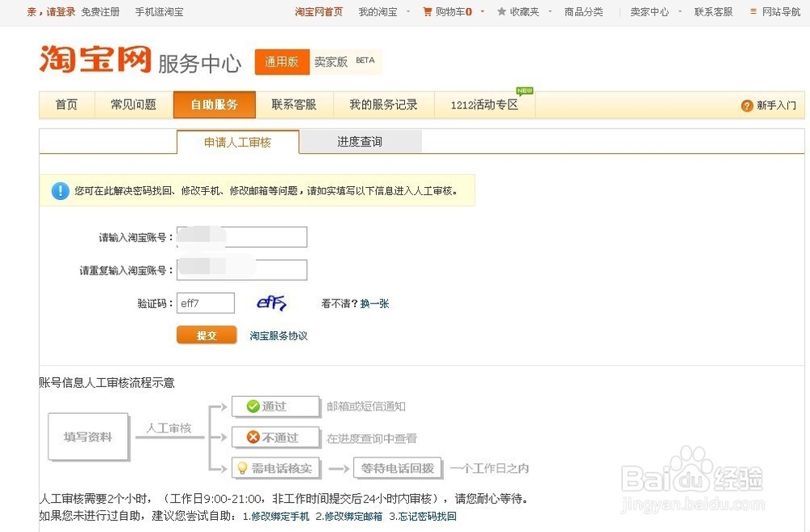Image resolution: width=810 pixels, height=532 pixels.
Task: Expand the 收藏夹 dropdown arrow
Action: pyautogui.click(x=550, y=11)
